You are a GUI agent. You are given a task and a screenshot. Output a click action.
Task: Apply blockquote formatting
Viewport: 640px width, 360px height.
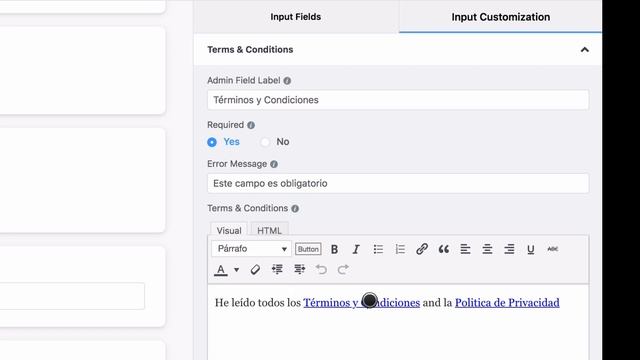pyautogui.click(x=444, y=249)
